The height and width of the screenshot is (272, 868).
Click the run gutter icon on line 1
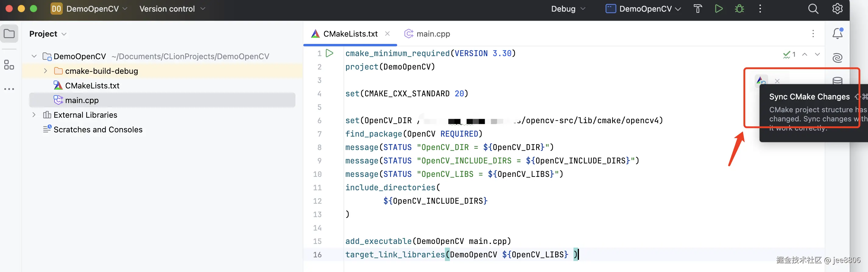click(330, 53)
